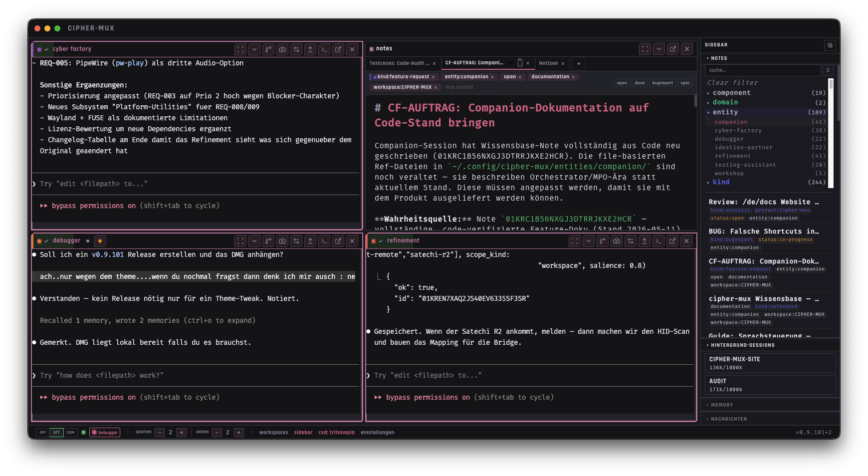Viewport: 868px width, 476px height.
Task: Click git branch icon in refinement pane
Action: (603, 241)
